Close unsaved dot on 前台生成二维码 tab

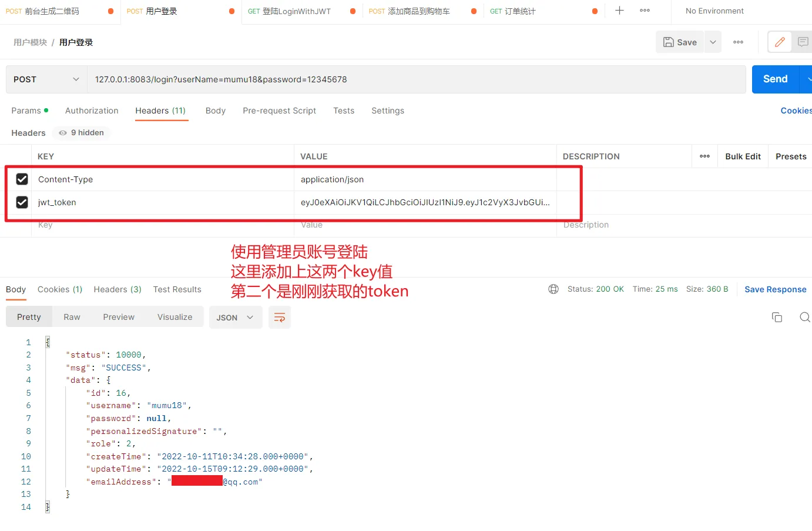tap(110, 11)
